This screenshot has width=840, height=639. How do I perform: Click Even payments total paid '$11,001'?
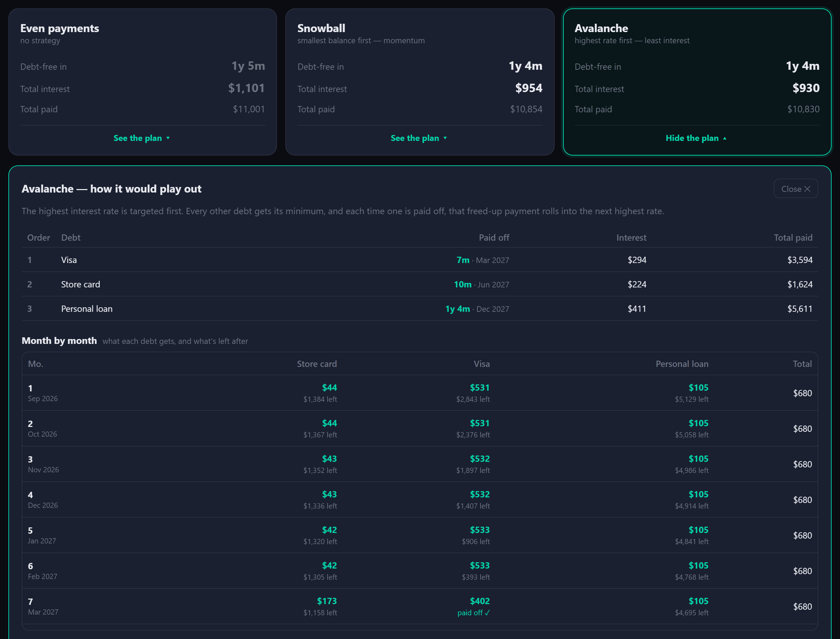(x=249, y=109)
